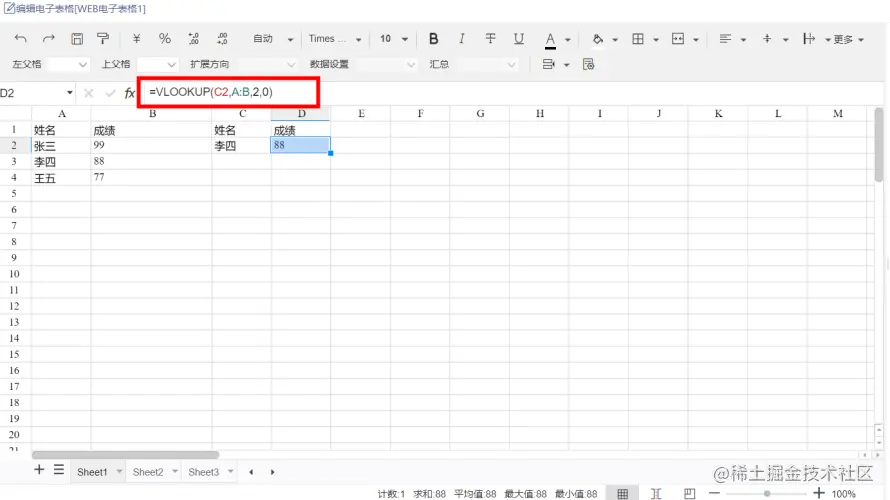Image resolution: width=890 pixels, height=500 pixels.
Task: Click the insert row/column icon
Action: coord(548,64)
